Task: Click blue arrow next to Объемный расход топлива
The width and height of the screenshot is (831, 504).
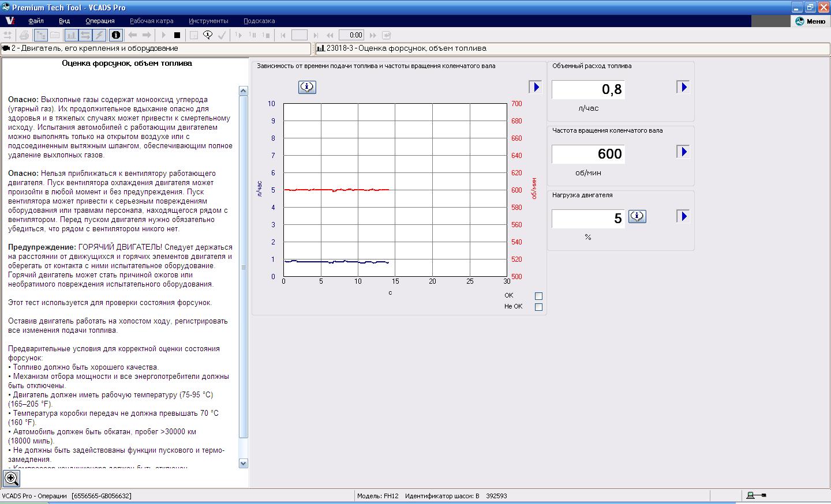Action: click(x=683, y=87)
